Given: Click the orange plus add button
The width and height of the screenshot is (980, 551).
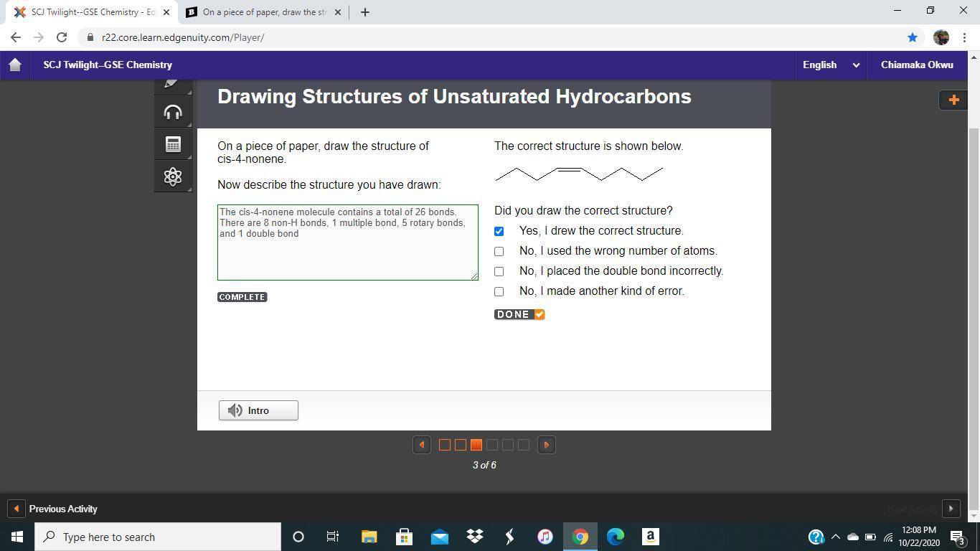Looking at the screenshot, I should pyautogui.click(x=953, y=100).
